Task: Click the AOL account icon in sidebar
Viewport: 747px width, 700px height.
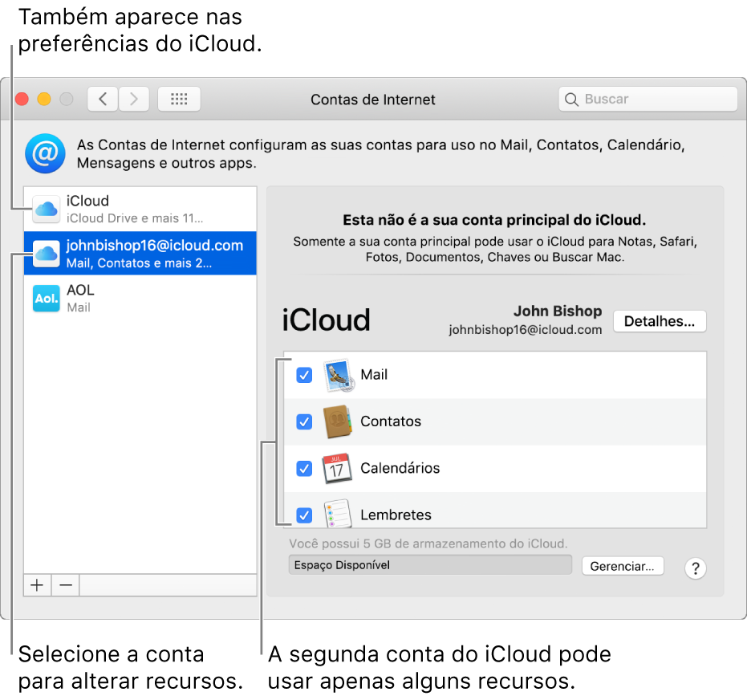Action: pyautogui.click(x=46, y=298)
